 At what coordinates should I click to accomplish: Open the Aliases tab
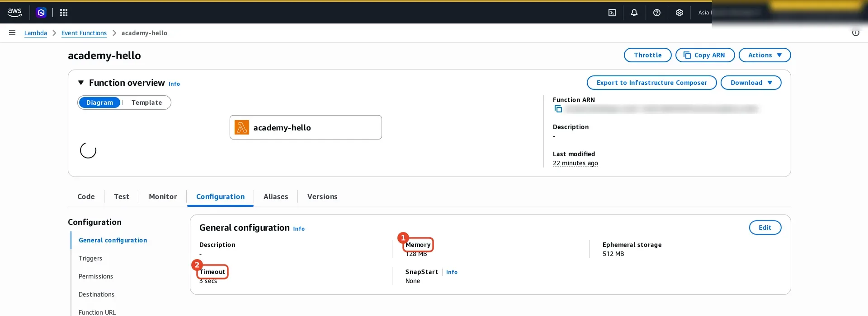pos(276,196)
